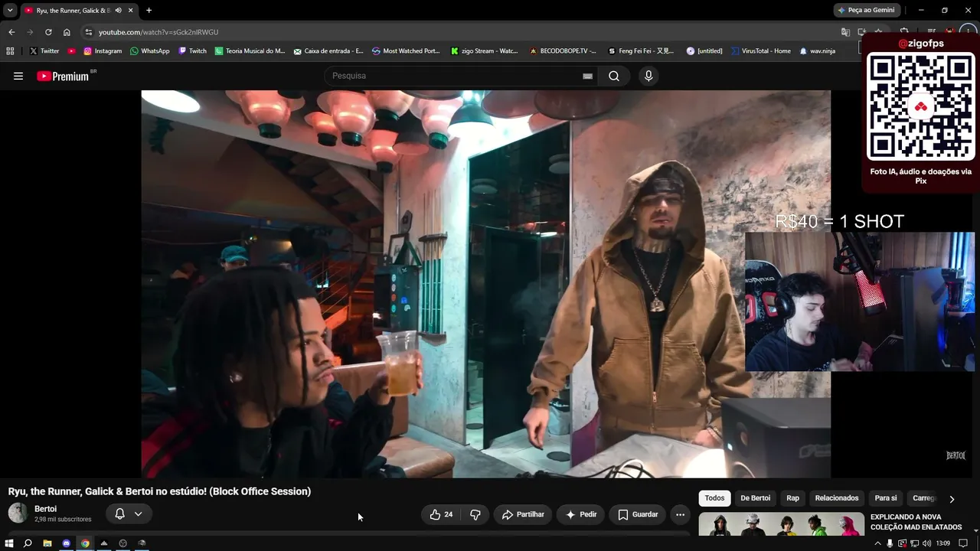Focus the Pesquisa search field

coord(452,76)
